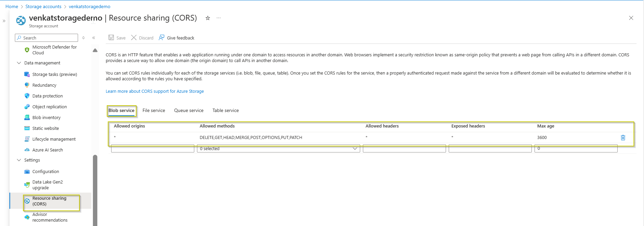Click the sidebar scrollbar thumb
This screenshot has width=644, height=226.
(95, 190)
